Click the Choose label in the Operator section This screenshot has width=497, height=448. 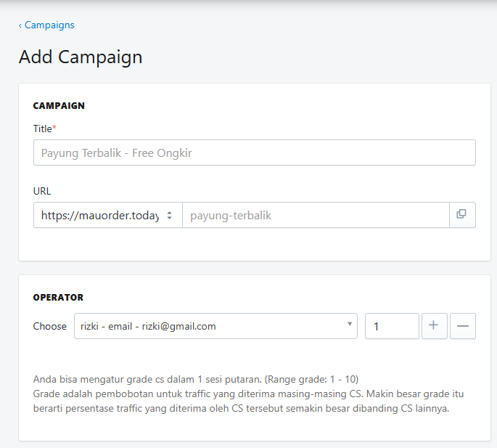(50, 326)
